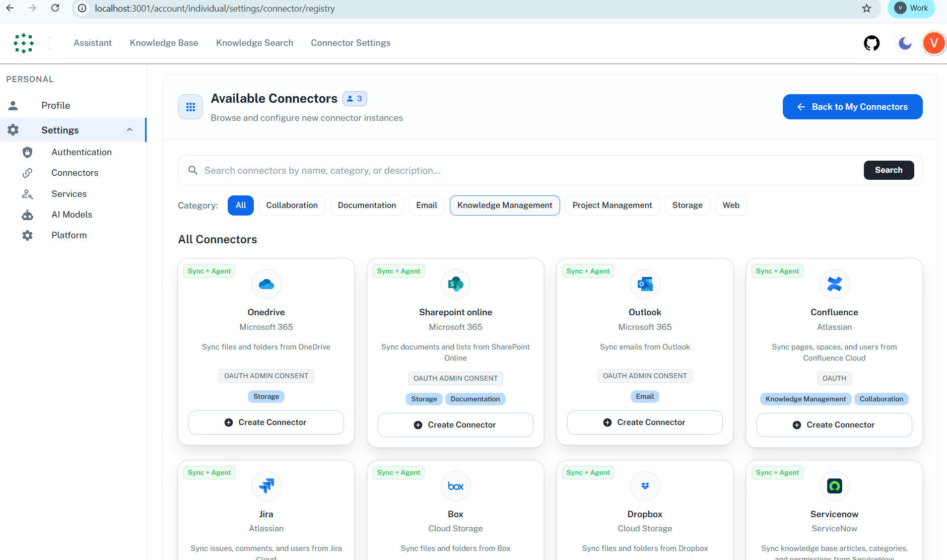
Task: Open the Knowledge Search tab
Action: tap(254, 43)
